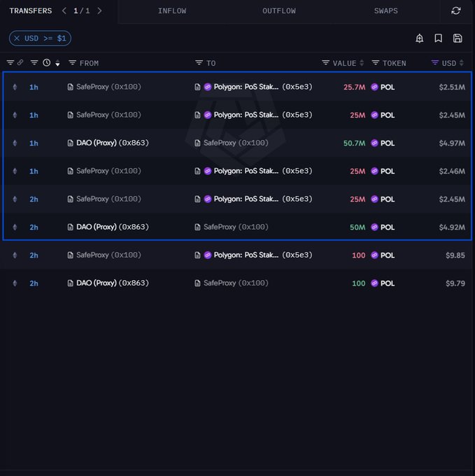Viewport: 475px width, 476px height.
Task: Click the 50M value cell
Action: click(x=357, y=227)
